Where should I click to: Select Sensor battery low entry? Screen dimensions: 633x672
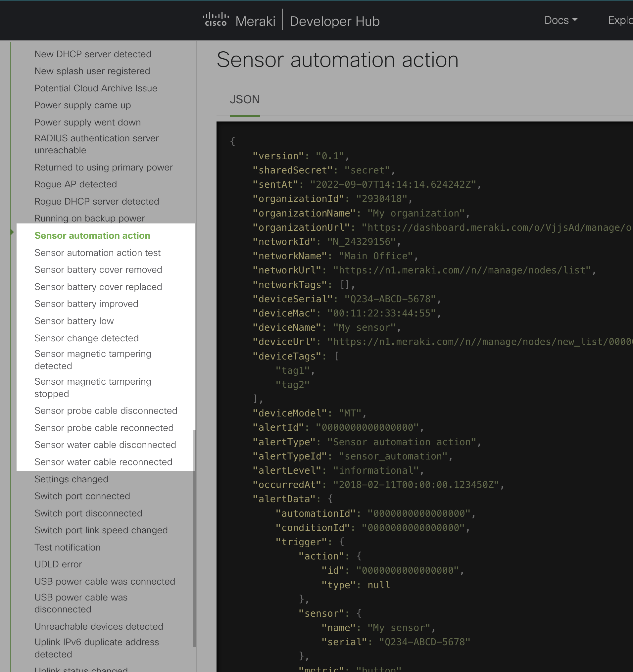tap(74, 321)
